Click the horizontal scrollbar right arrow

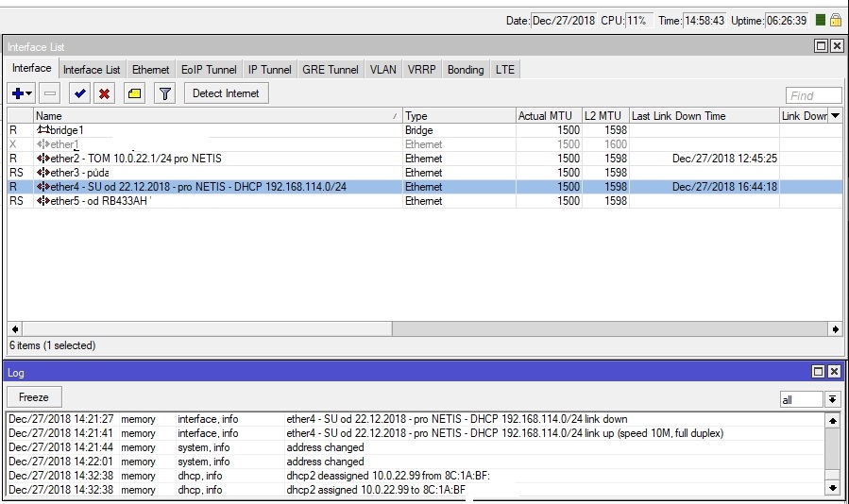[x=836, y=328]
